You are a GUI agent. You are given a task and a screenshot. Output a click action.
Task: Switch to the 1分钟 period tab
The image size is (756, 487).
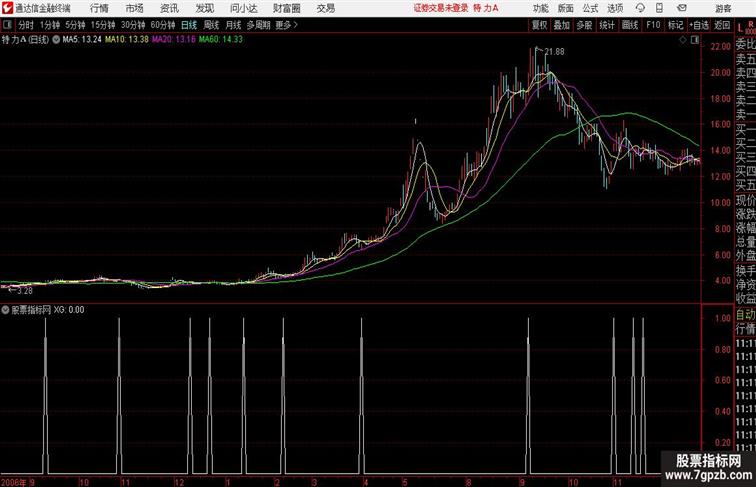point(50,25)
